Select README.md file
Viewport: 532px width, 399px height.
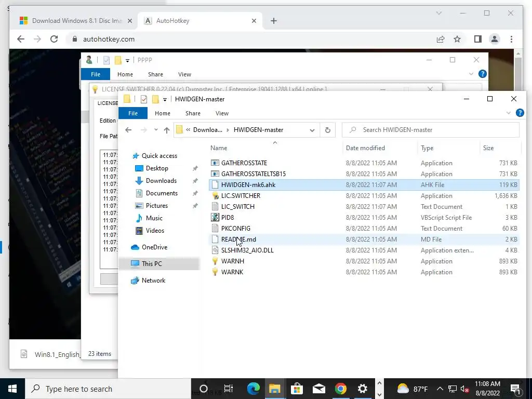(x=364, y=239)
